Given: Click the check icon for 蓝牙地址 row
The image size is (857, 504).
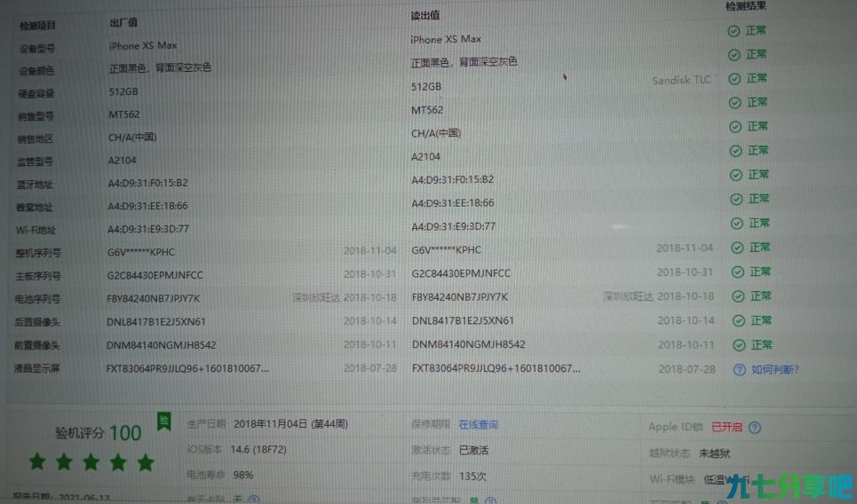Looking at the screenshot, I should coord(736,175).
